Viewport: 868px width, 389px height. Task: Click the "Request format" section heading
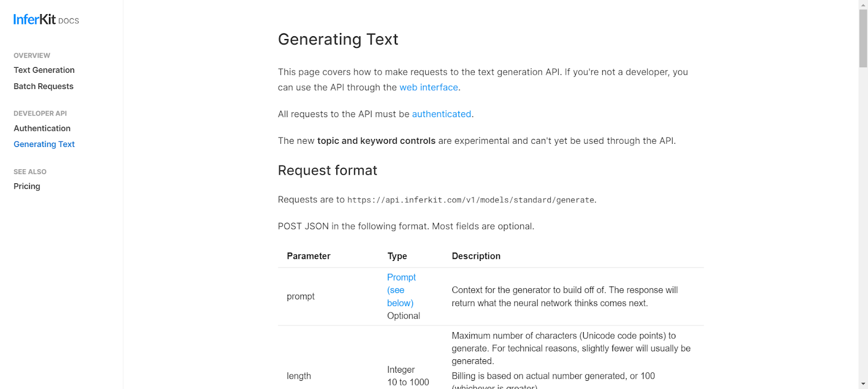tap(327, 170)
